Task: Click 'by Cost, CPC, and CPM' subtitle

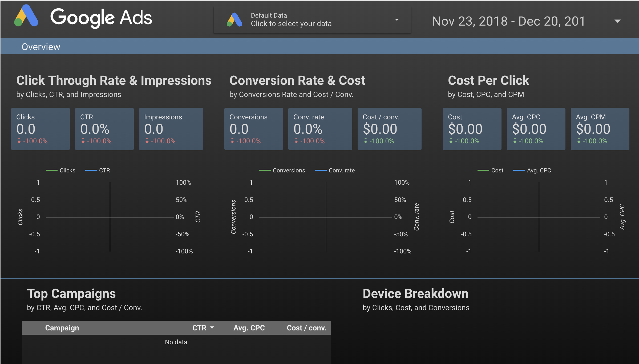Action: (x=486, y=95)
